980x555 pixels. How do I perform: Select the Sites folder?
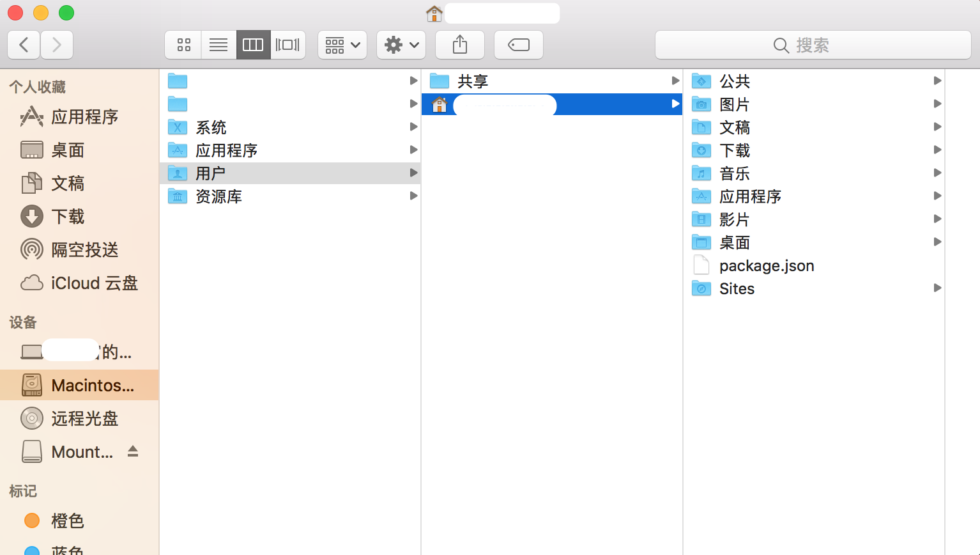pyautogui.click(x=814, y=288)
